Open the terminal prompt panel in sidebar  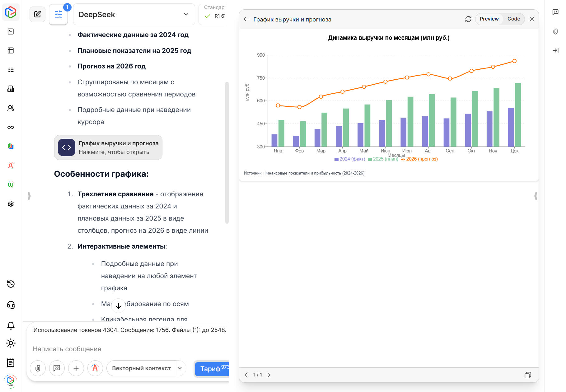coord(11,31)
